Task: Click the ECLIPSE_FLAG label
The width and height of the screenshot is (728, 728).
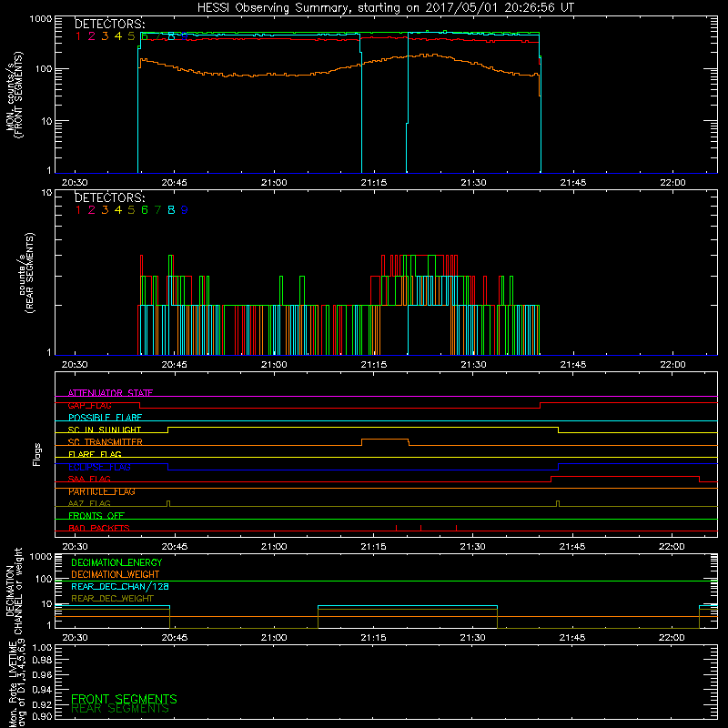Action: [99, 467]
